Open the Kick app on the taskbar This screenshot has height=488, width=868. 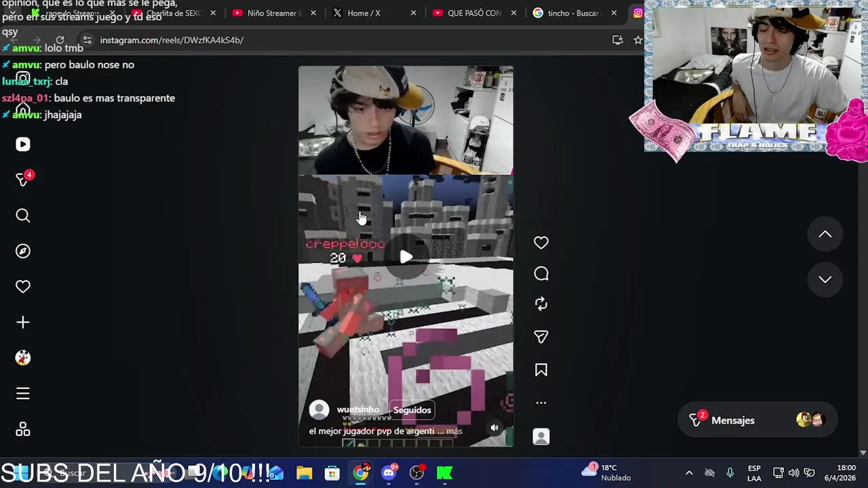445,472
